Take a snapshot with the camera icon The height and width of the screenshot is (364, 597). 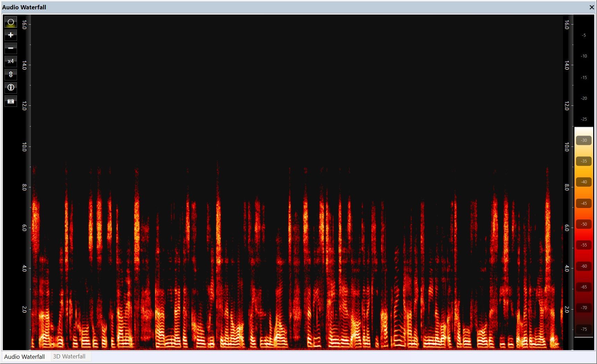click(x=11, y=101)
